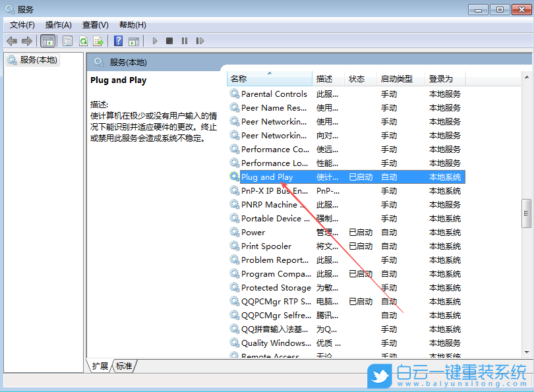Click the Help question mark toolbar icon

(x=119, y=41)
